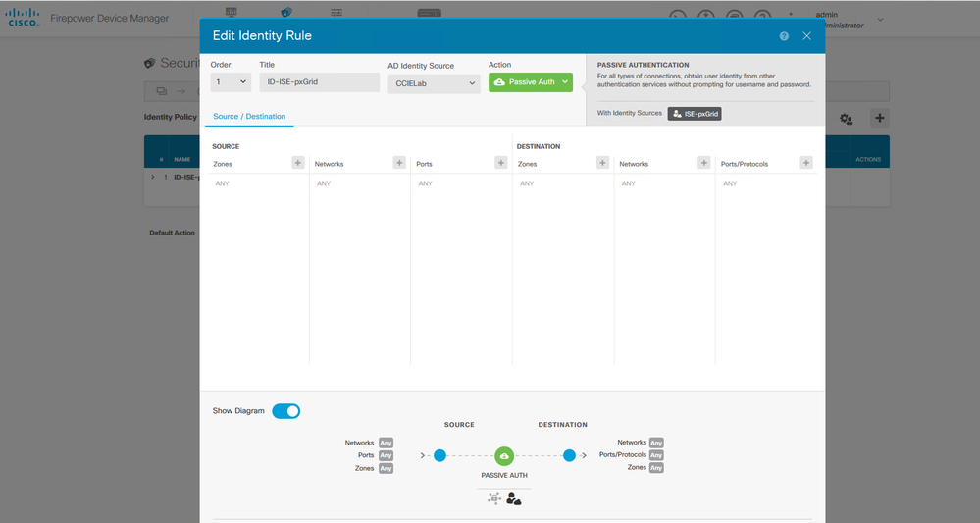Click the source Zones Any badge in diagram
Image resolution: width=980 pixels, height=523 pixels.
click(x=386, y=468)
